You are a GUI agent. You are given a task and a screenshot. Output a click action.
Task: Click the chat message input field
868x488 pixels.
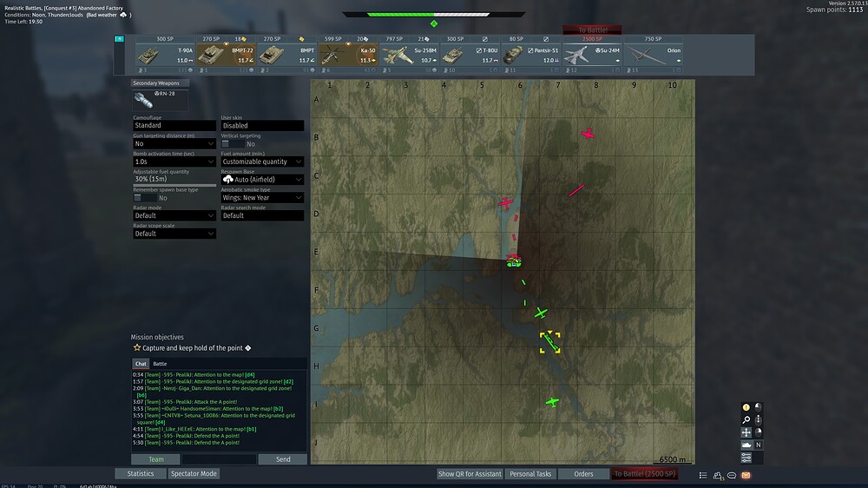220,459
